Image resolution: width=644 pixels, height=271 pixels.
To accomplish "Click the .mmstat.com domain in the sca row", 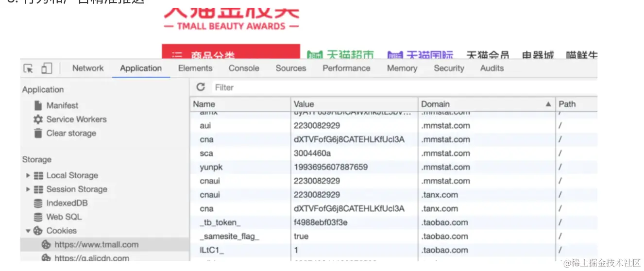I will click(445, 153).
